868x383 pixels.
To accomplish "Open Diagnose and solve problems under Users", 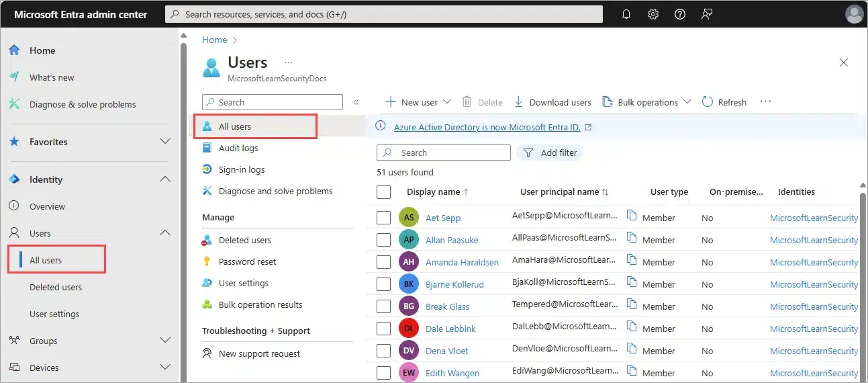I will coord(275,191).
